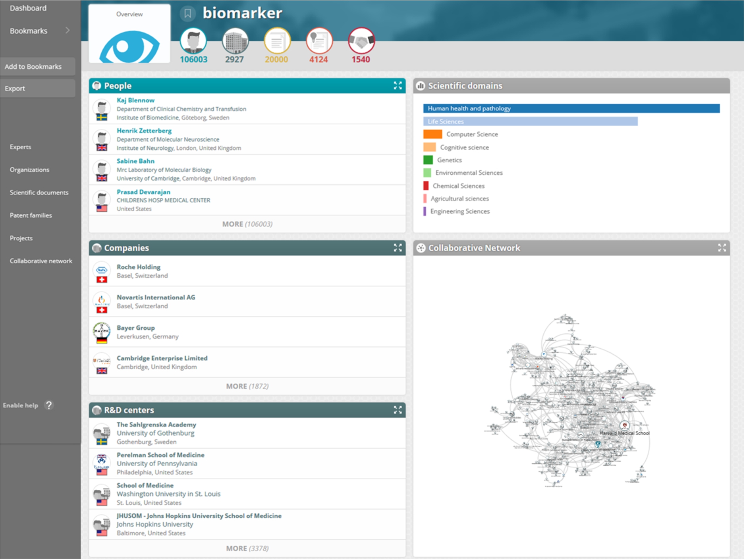
Task: Select the Human health and pathology bar
Action: coord(571,108)
